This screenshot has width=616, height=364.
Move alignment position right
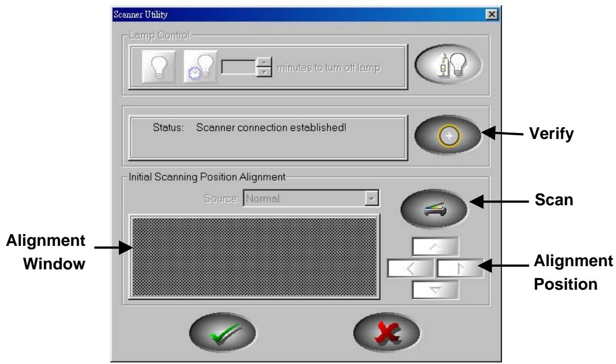(460, 269)
